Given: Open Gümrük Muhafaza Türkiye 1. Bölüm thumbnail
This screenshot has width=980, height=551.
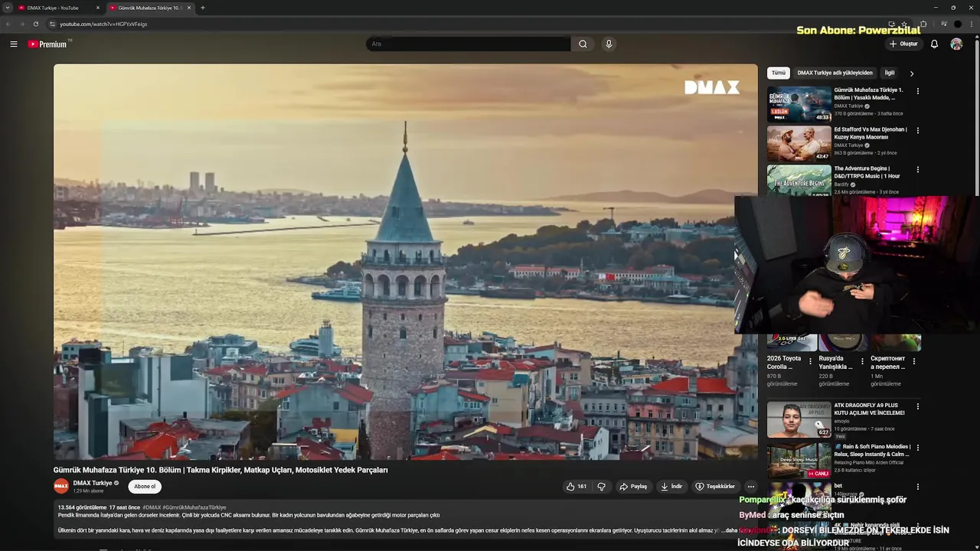Looking at the screenshot, I should click(799, 104).
